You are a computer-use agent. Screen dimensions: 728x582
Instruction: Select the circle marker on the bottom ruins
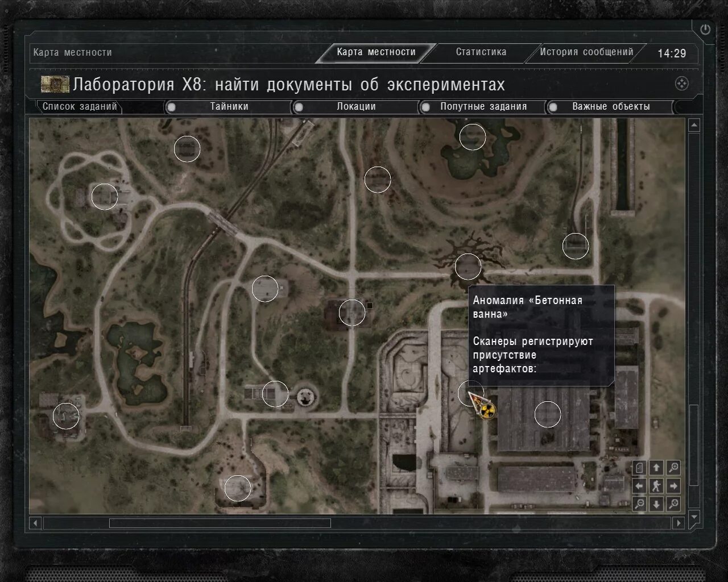(x=238, y=488)
